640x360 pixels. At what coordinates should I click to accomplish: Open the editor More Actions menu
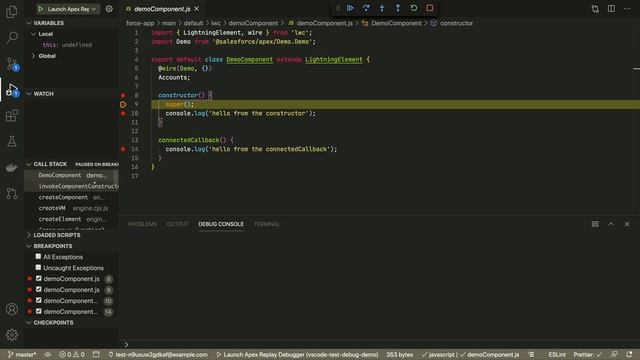(x=627, y=9)
